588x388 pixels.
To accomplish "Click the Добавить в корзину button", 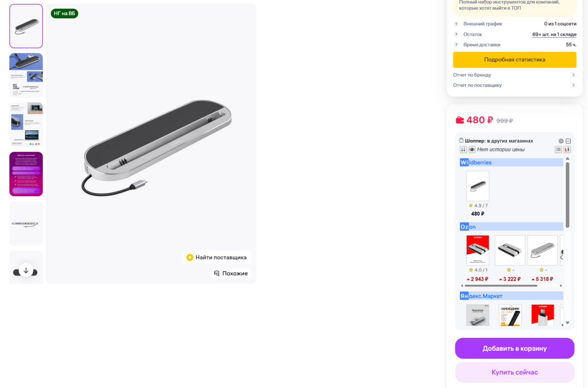I will coord(514,348).
